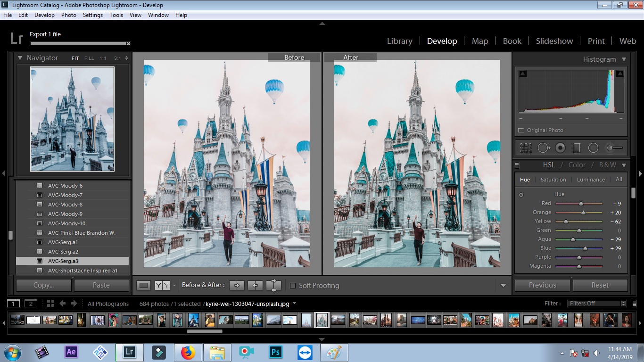The height and width of the screenshot is (362, 644).
Task: Hide the left panel group
Action: (x=3, y=173)
